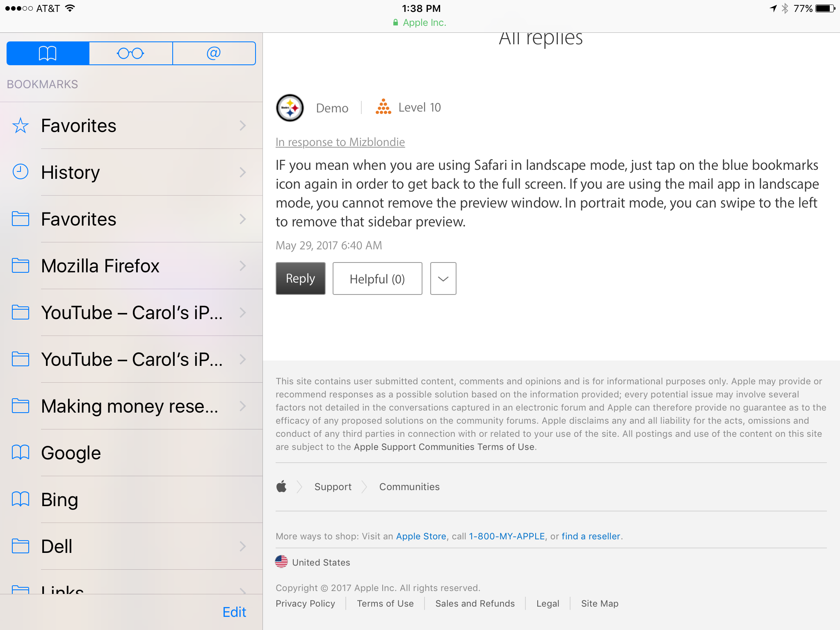The width and height of the screenshot is (840, 630).
Task: Tap the Bing bookmark book icon
Action: point(21,499)
